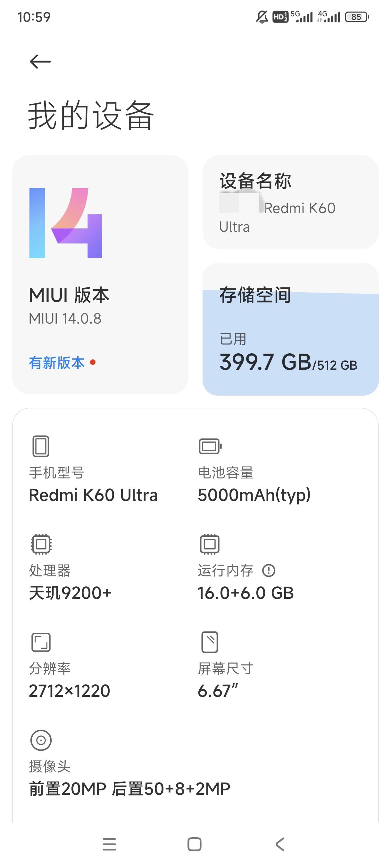
Task: Open the 有新版本 update link
Action: [x=57, y=363]
